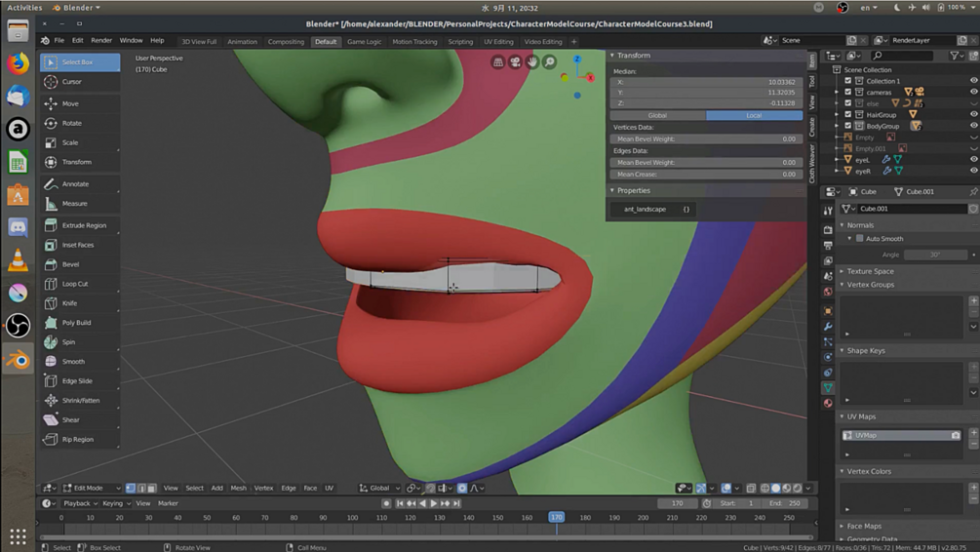This screenshot has width=980, height=552.
Task: Collapse the Shape Keys section
Action: pyautogui.click(x=843, y=351)
